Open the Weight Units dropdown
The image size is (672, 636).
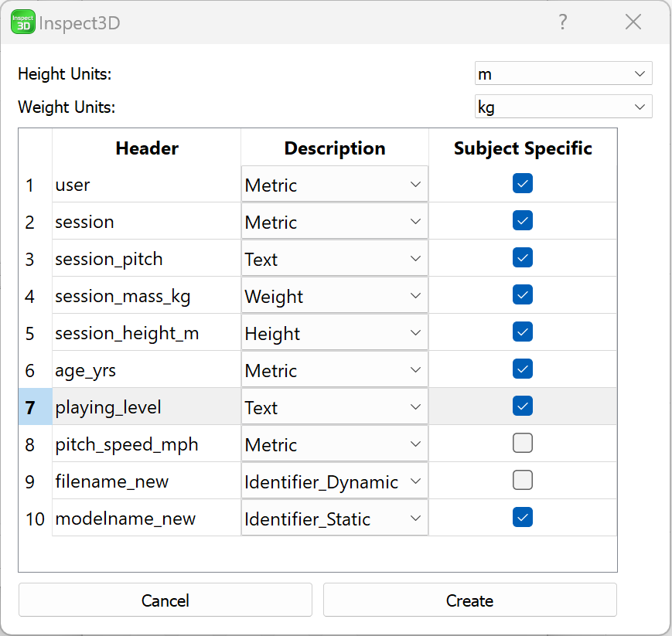(x=563, y=107)
